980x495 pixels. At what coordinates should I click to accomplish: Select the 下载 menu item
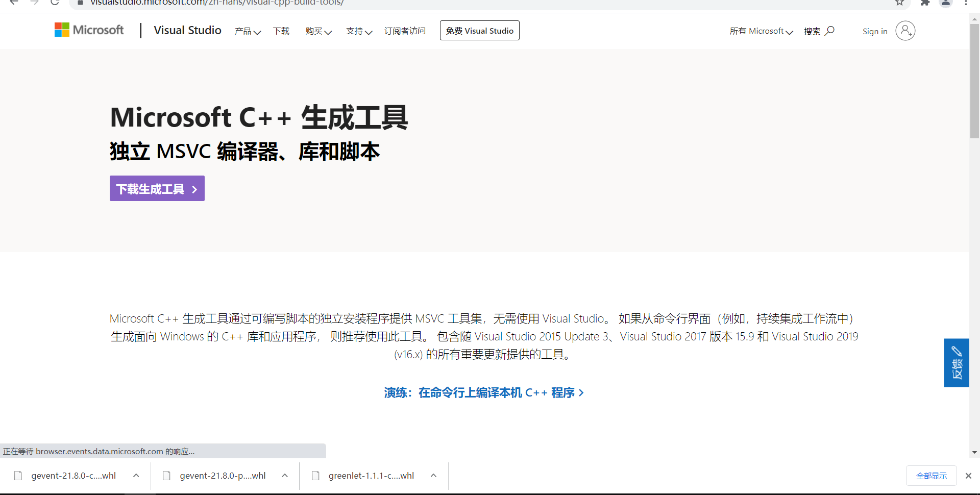(x=281, y=31)
